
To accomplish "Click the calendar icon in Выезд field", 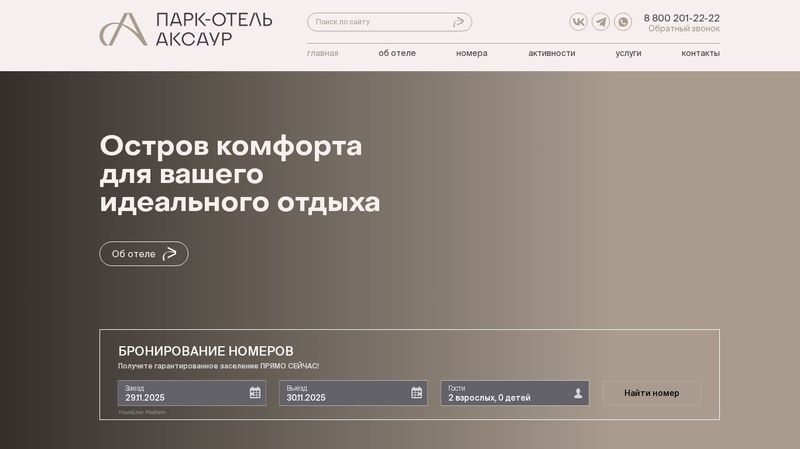I will pos(417,393).
